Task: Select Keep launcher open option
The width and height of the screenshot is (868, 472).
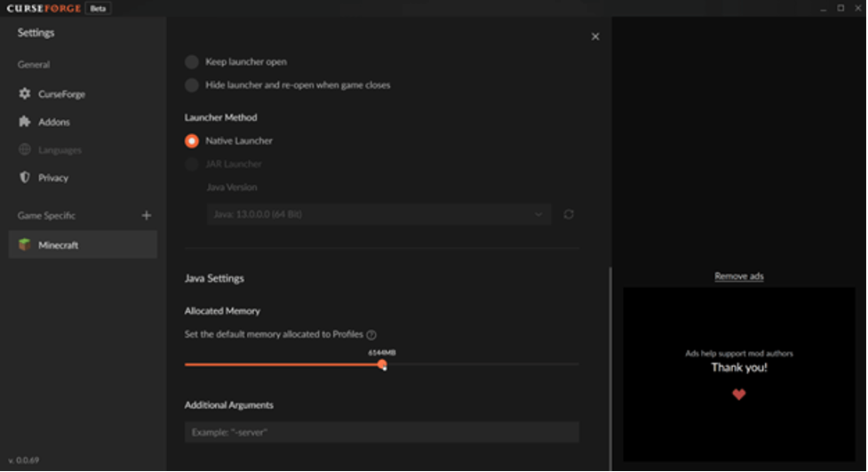Action: click(191, 62)
